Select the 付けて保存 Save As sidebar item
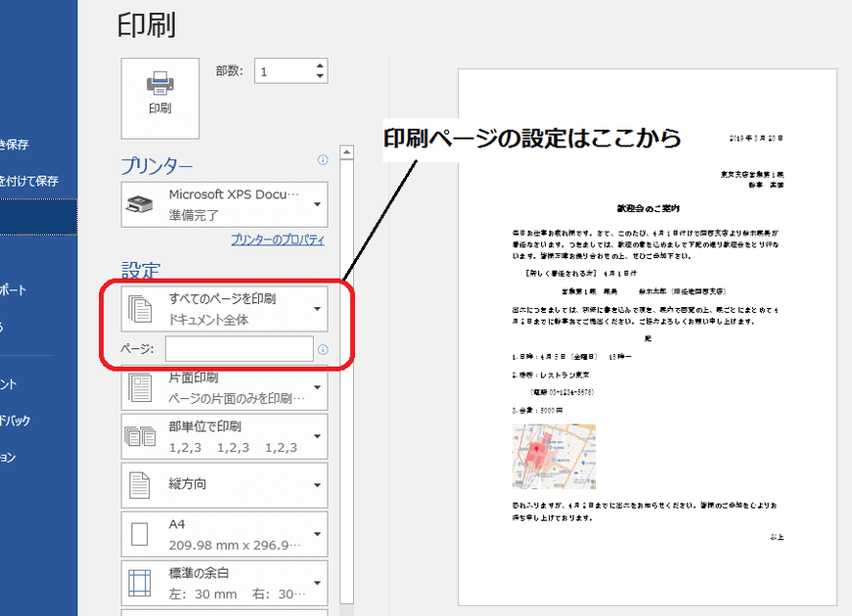852x616 pixels. (29, 181)
